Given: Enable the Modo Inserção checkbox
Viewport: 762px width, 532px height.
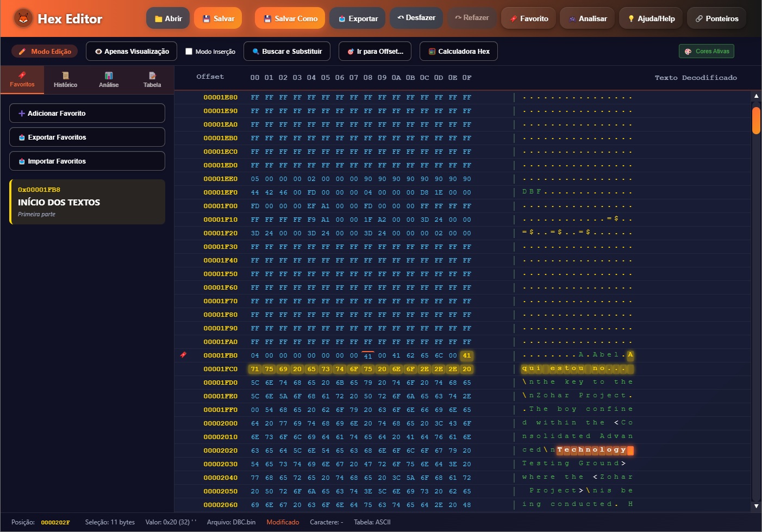Looking at the screenshot, I should pyautogui.click(x=189, y=52).
